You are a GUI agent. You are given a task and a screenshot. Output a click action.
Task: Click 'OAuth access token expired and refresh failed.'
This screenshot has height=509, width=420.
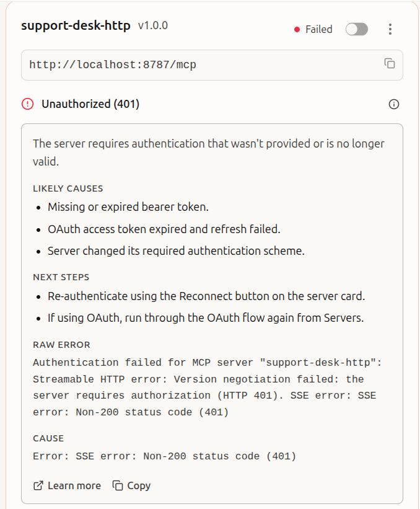tap(164, 229)
